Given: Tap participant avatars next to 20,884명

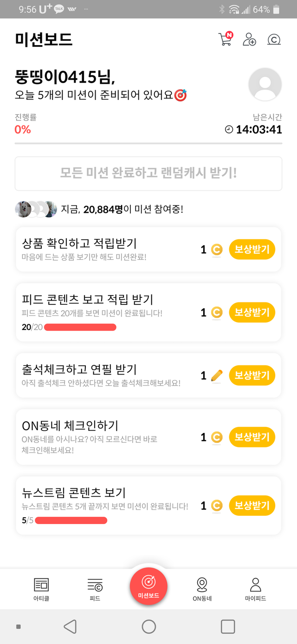Looking at the screenshot, I should click(x=36, y=210).
